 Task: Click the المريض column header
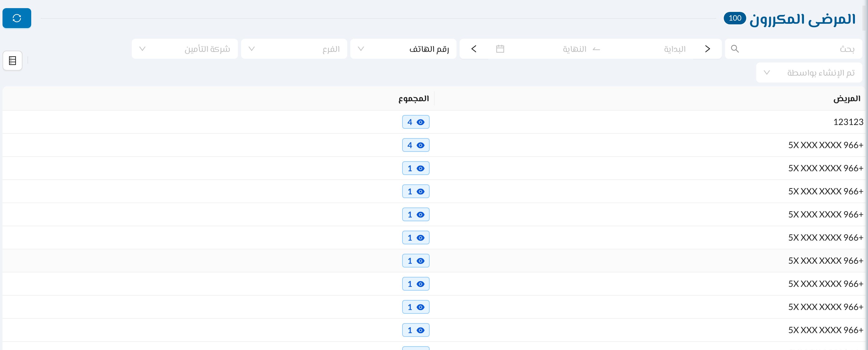coord(847,98)
